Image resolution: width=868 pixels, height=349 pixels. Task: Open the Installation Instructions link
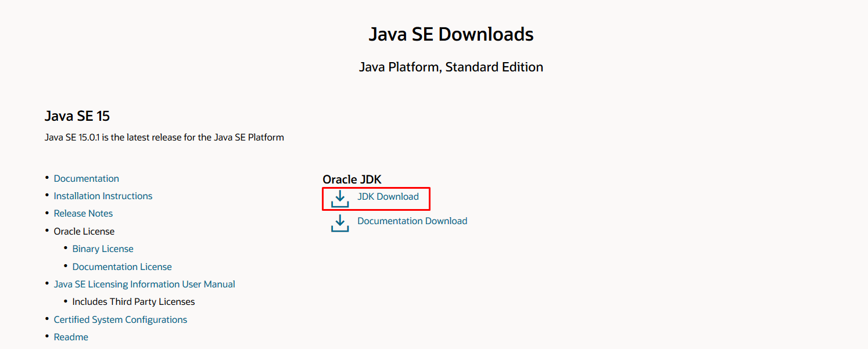click(x=103, y=196)
